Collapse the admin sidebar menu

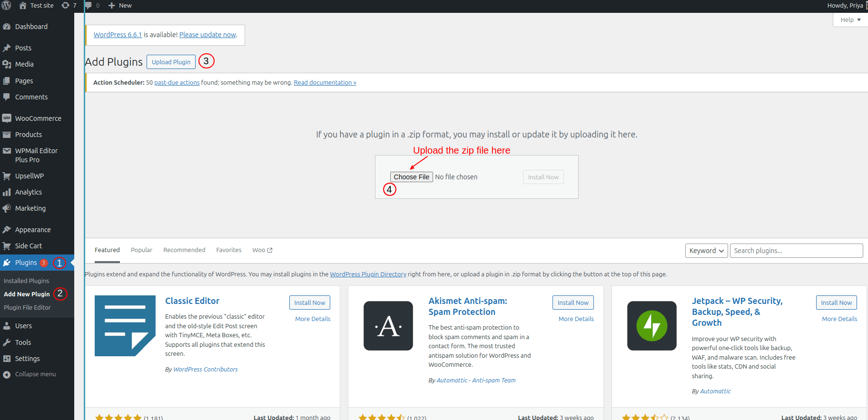pyautogui.click(x=35, y=374)
